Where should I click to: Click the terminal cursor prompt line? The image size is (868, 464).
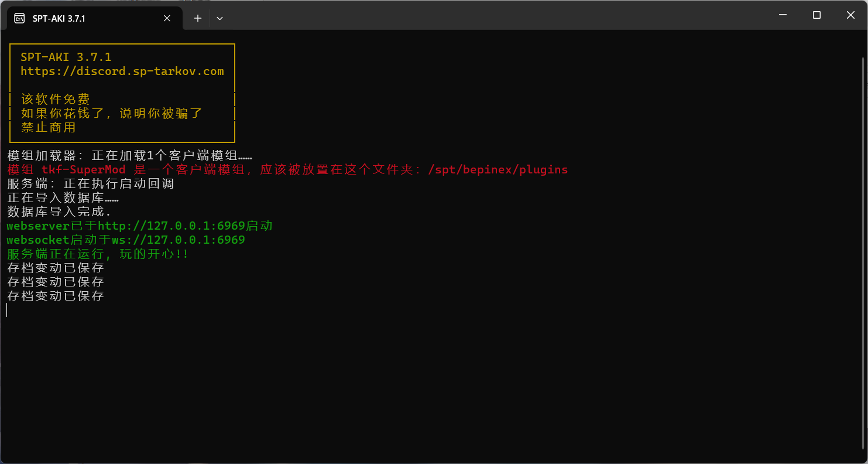(8, 311)
